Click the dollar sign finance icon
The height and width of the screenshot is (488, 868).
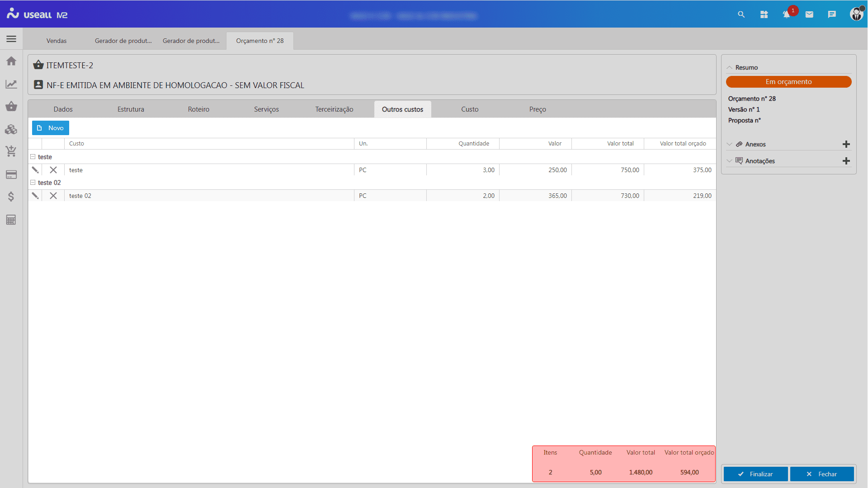click(x=11, y=197)
